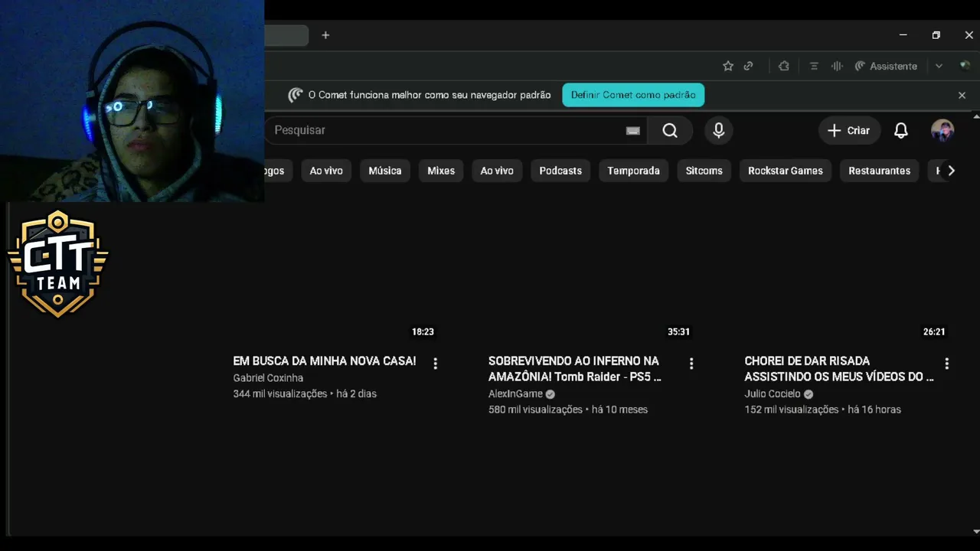
Task: Select the Ao vivo chip left of Música
Action: tap(326, 171)
